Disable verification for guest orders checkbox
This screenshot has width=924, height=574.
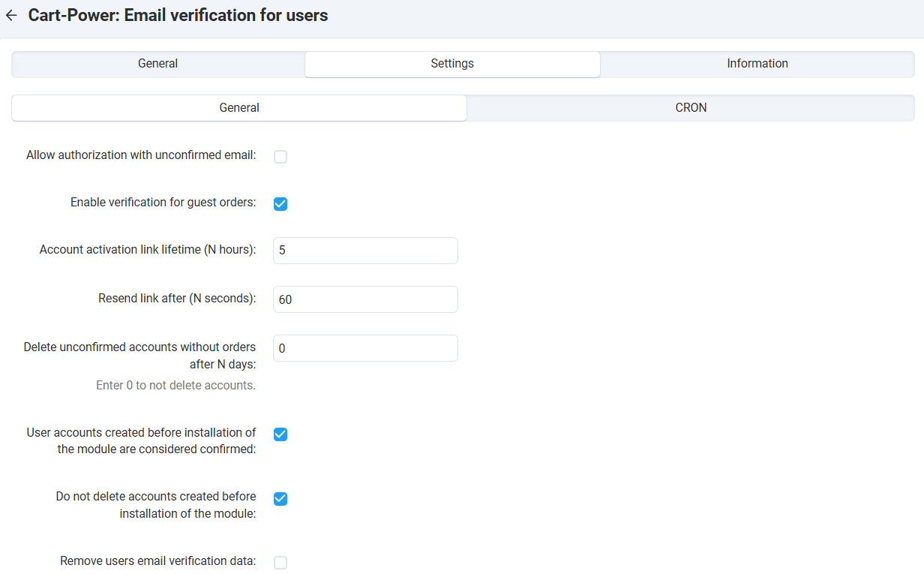pyautogui.click(x=280, y=203)
